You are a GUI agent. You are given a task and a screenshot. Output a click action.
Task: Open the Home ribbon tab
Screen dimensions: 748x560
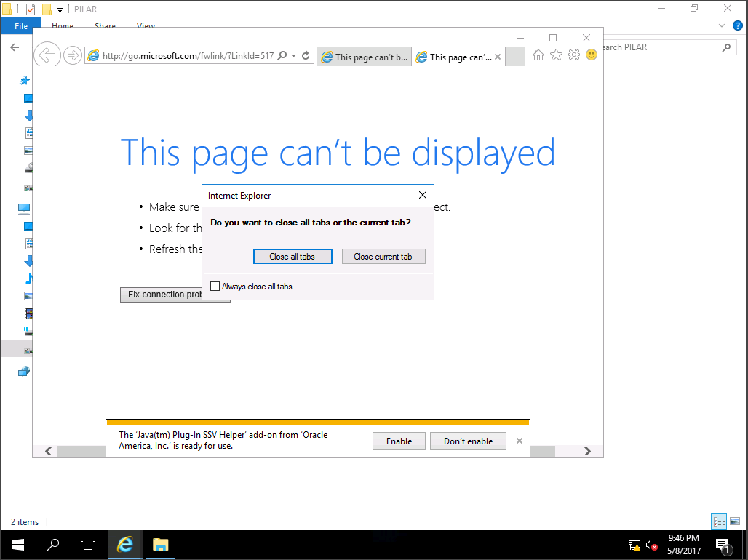click(63, 25)
